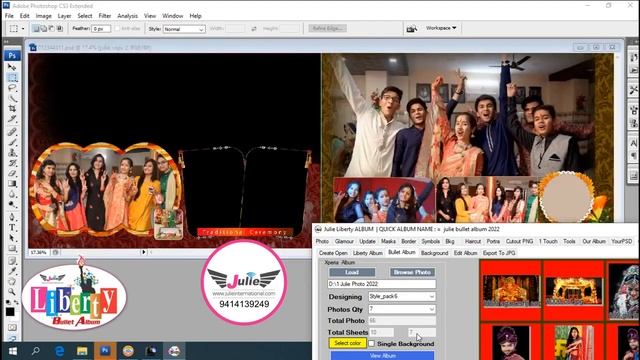Open the Filter menu
Screen dimensions: 640x360
click(104, 16)
